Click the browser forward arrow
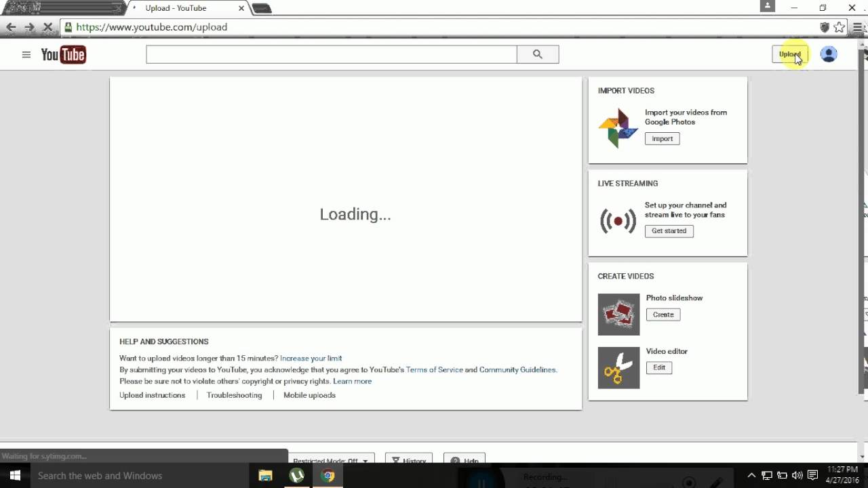Image resolution: width=868 pixels, height=488 pixels. (x=29, y=27)
